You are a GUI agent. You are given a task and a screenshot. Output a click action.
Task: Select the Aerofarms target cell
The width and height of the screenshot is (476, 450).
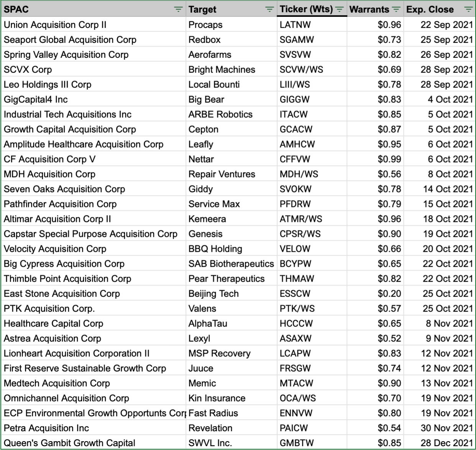coord(231,55)
